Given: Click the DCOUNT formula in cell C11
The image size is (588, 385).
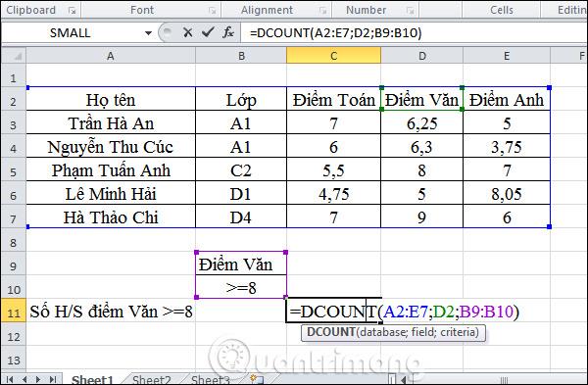Looking at the screenshot, I should pos(404,312).
